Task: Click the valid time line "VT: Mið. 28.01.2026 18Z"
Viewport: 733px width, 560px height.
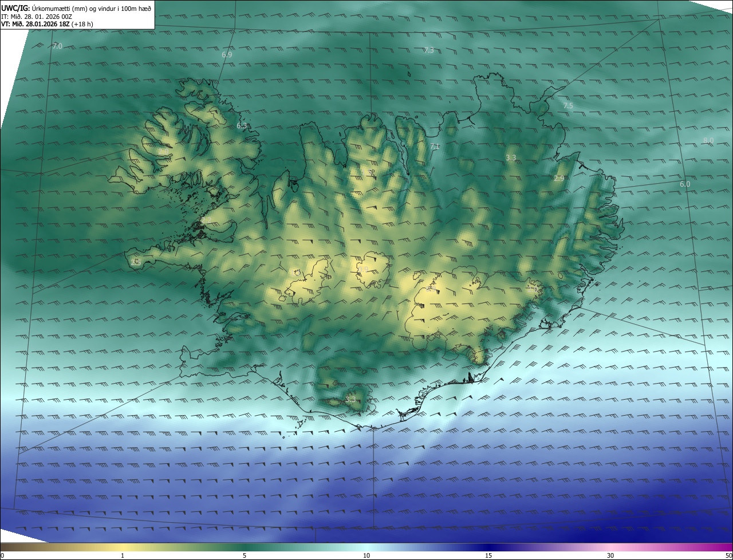Action: point(36,24)
